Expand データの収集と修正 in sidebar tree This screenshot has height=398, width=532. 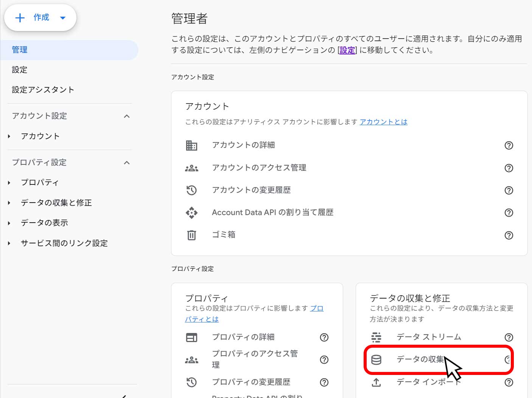[9, 203]
